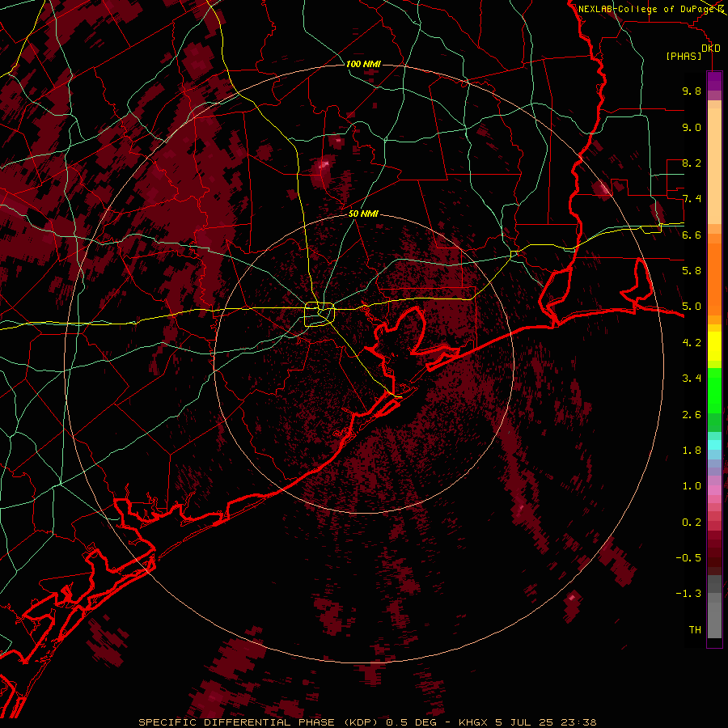Screen dimensions: 728x728
Task: Click "SPECIFIC DIFFERENTIAL PHASE" in the caption
Action: coord(236,722)
